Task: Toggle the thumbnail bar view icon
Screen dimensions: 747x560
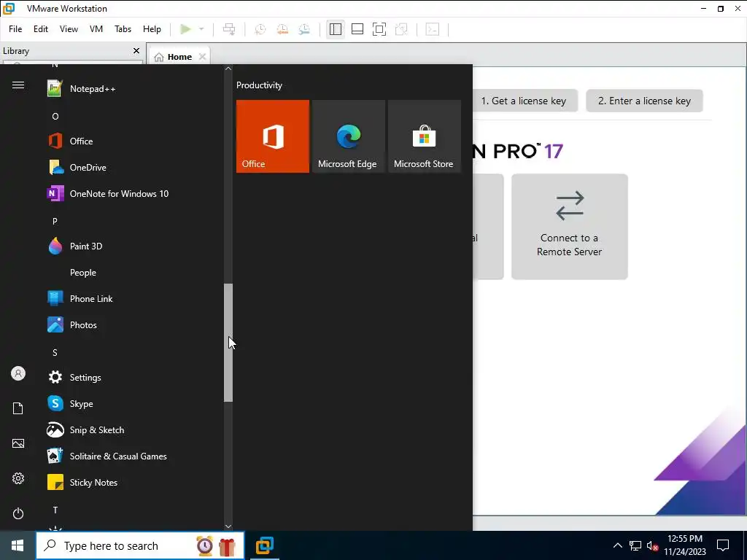Action: [357, 29]
